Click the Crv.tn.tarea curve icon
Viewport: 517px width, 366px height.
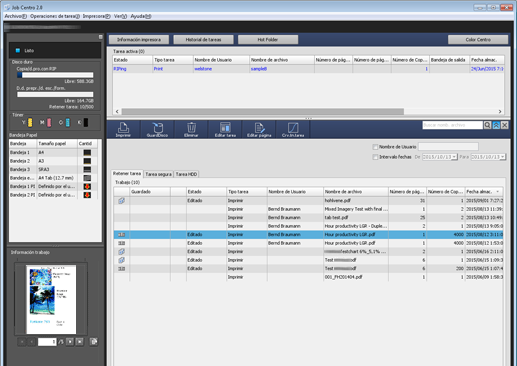(x=293, y=129)
